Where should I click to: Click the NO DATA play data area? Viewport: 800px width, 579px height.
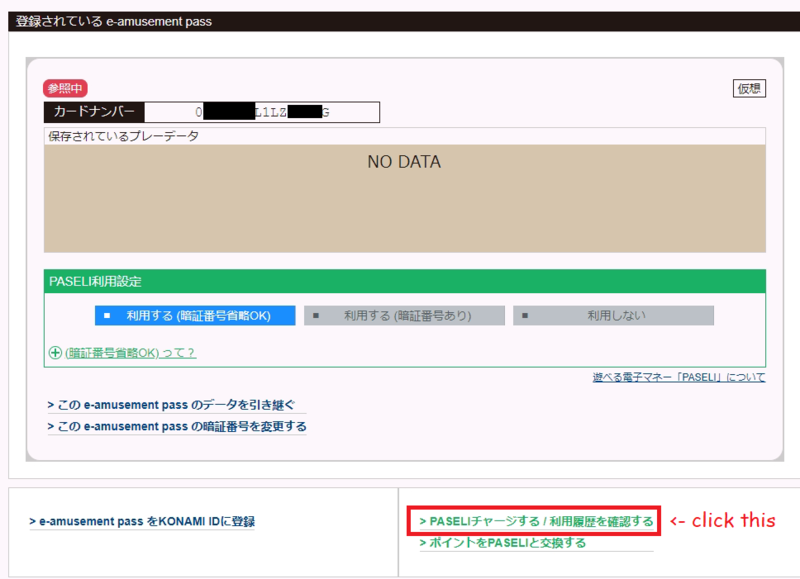pyautogui.click(x=404, y=198)
